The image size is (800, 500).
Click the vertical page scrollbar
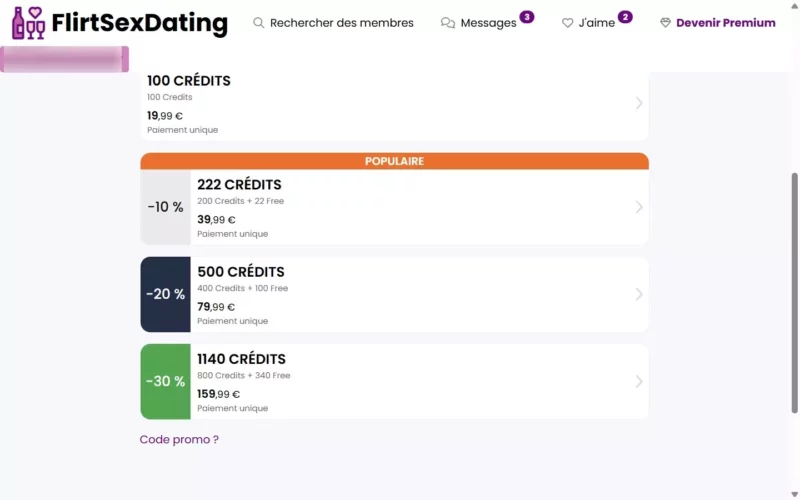tap(795, 290)
